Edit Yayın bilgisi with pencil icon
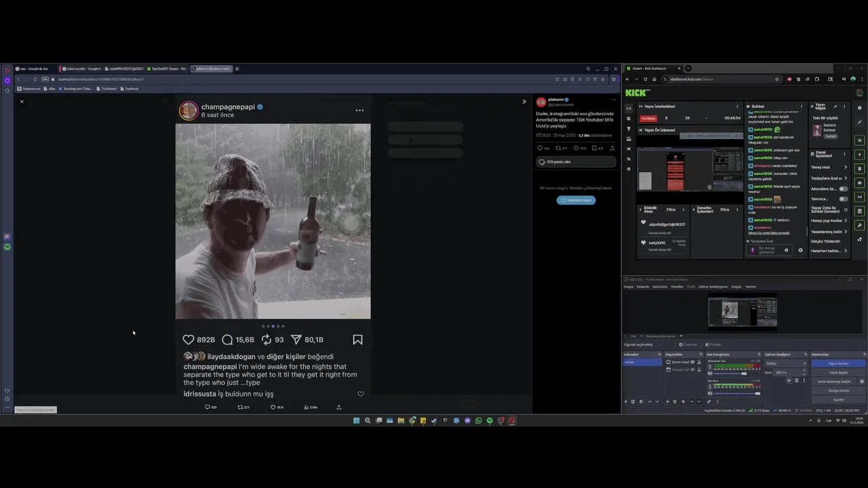The width and height of the screenshot is (868, 488). [x=835, y=106]
